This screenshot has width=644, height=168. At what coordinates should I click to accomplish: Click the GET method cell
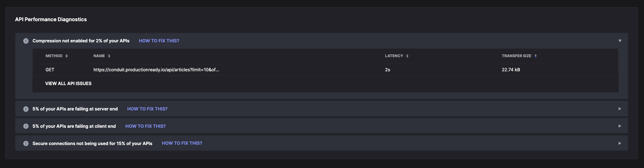(x=50, y=70)
